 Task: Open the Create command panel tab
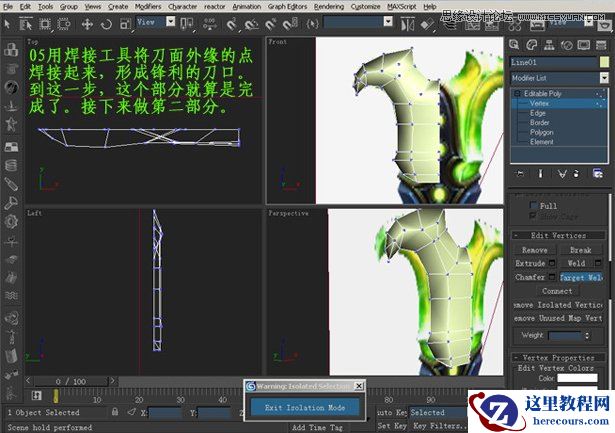click(x=514, y=45)
